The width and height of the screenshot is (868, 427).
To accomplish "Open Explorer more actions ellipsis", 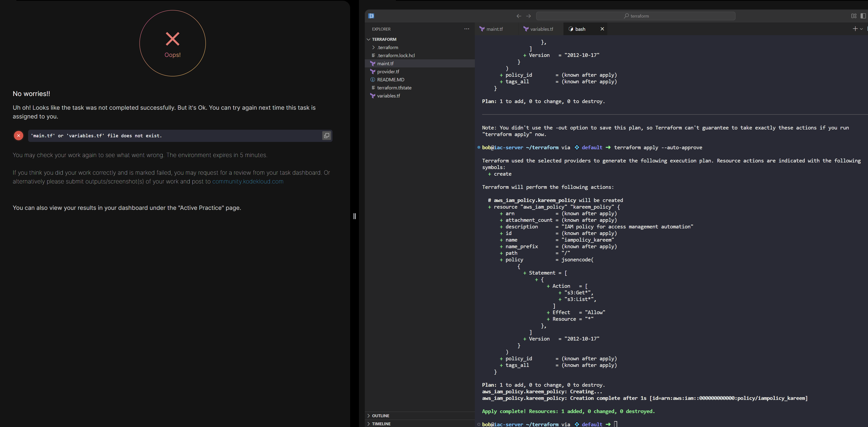I will 466,29.
